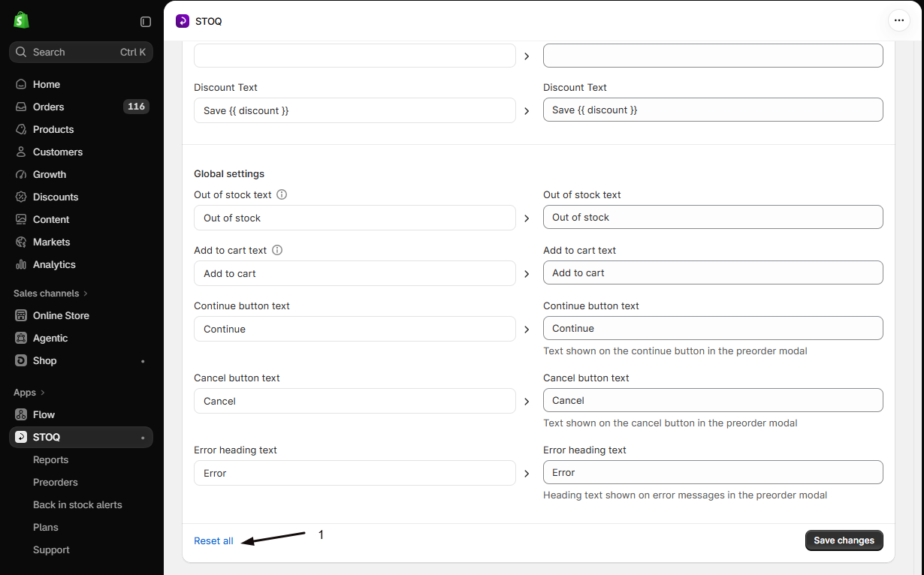Click the Products tag icon
Image resolution: width=924 pixels, height=575 pixels.
(x=21, y=129)
